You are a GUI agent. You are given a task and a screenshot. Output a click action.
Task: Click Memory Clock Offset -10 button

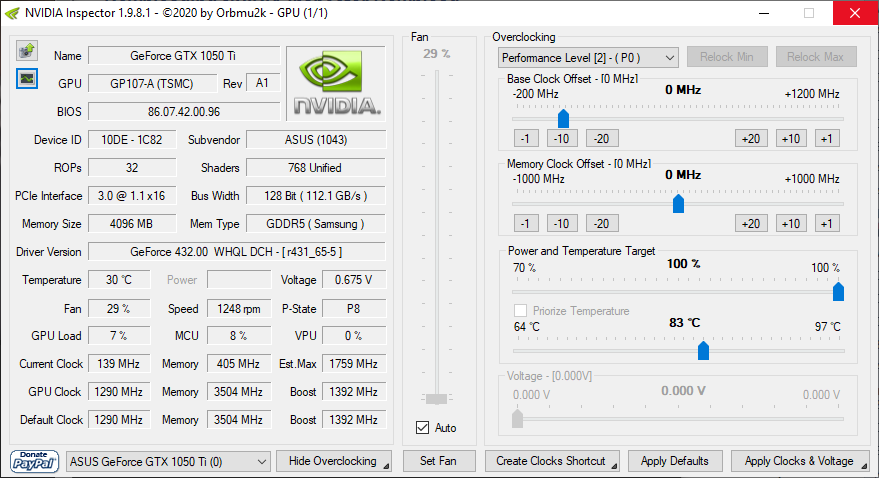click(x=562, y=224)
